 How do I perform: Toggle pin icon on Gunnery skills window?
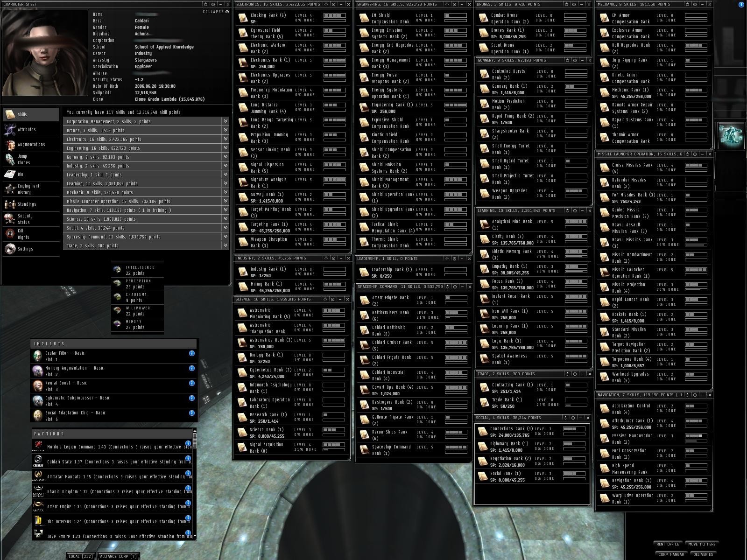(567, 60)
